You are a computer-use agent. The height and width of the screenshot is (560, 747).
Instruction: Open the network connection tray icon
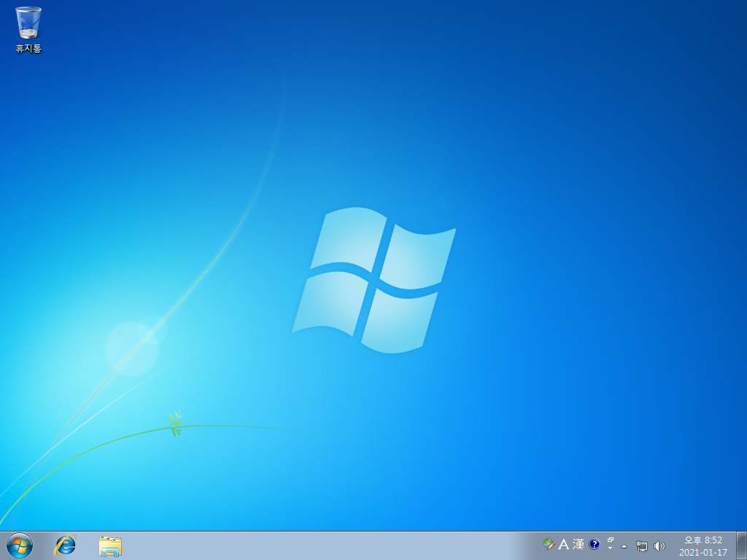pyautogui.click(x=642, y=546)
